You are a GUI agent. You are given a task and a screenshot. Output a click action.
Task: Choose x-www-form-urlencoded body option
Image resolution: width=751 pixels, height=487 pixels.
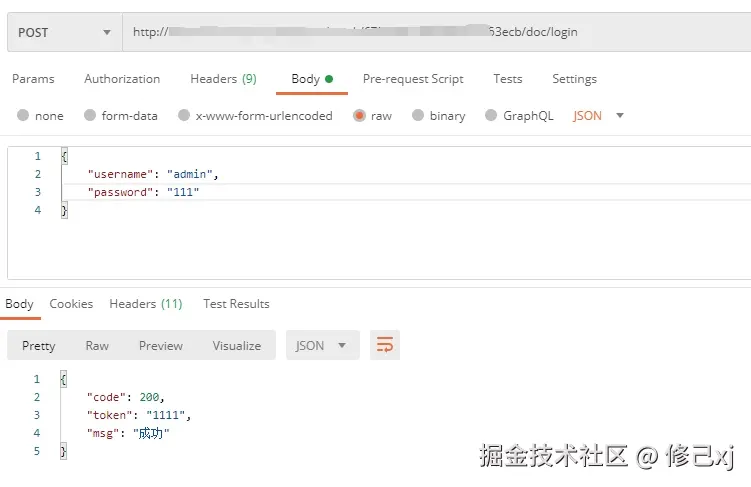tap(184, 116)
